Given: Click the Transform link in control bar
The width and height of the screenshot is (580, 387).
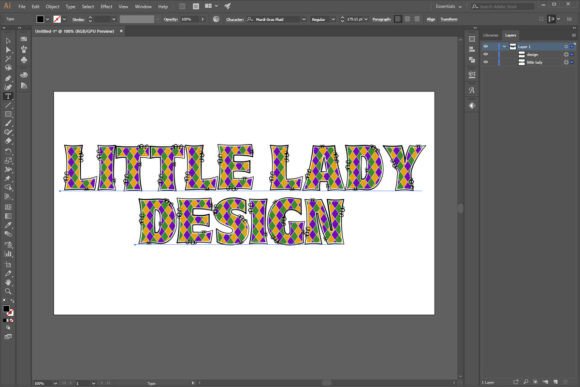Looking at the screenshot, I should [449, 19].
